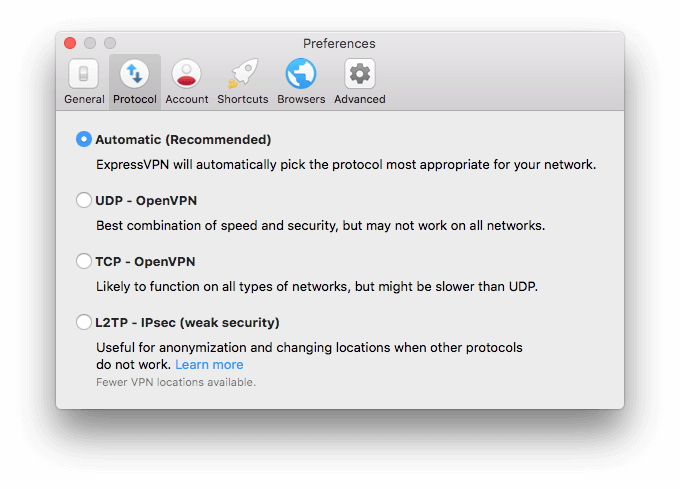680x489 pixels.
Task: Click the L2TP - IPsec (weak security) label
Action: point(187,323)
